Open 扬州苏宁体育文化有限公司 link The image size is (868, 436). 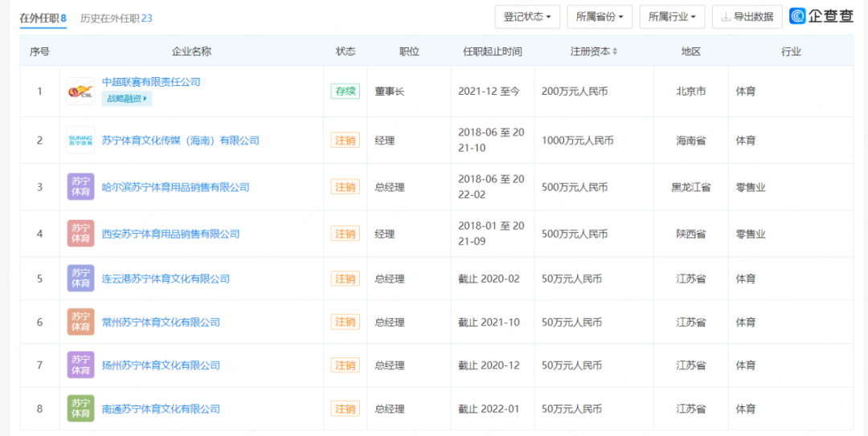click(161, 365)
